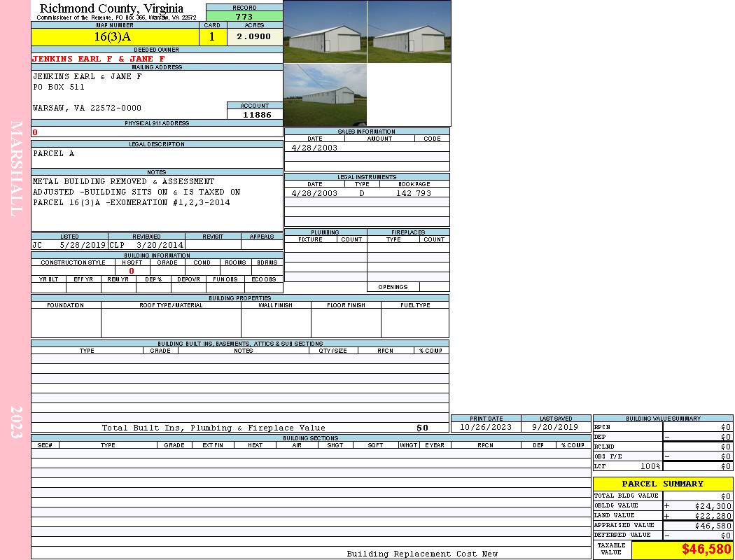
Task: Click the print date 10/26/2023 field
Action: pyautogui.click(x=486, y=427)
